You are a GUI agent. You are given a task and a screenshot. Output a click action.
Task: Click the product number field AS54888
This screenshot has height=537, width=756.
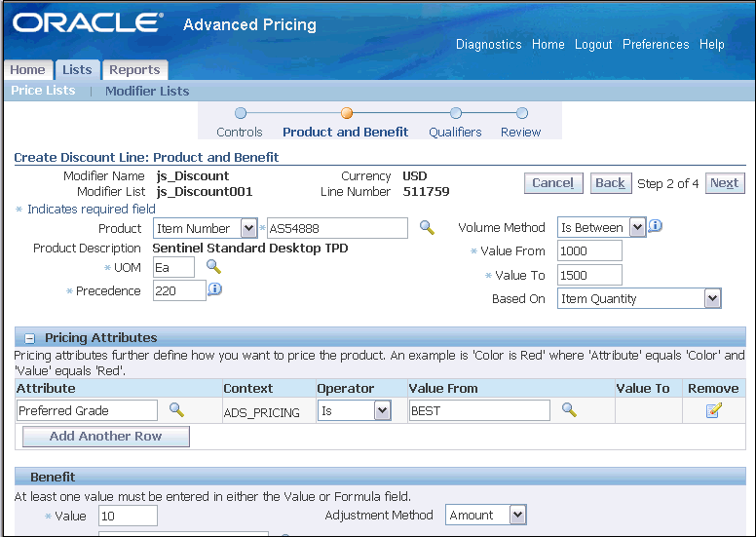(x=337, y=228)
